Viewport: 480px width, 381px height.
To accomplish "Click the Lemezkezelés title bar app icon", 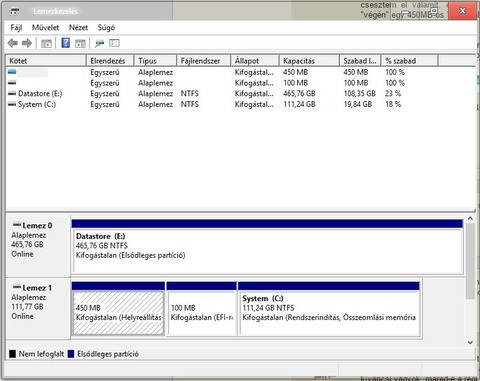I will tap(15, 11).
